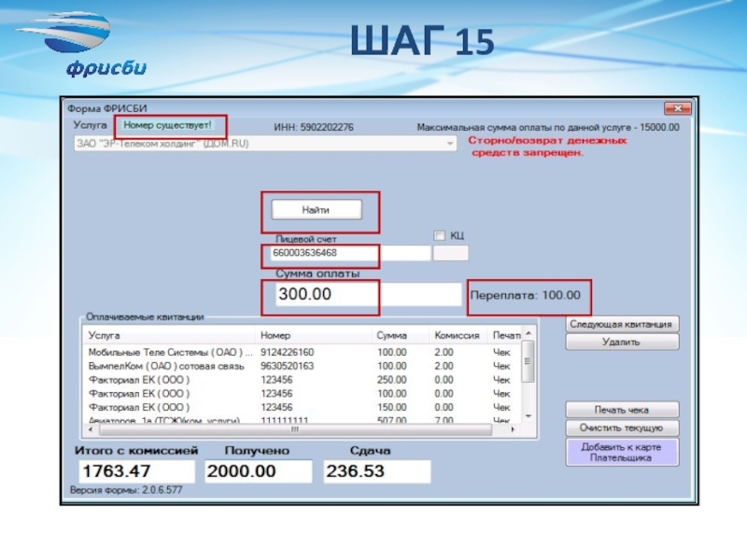Sort receipts by Комиссия column header

click(458, 335)
